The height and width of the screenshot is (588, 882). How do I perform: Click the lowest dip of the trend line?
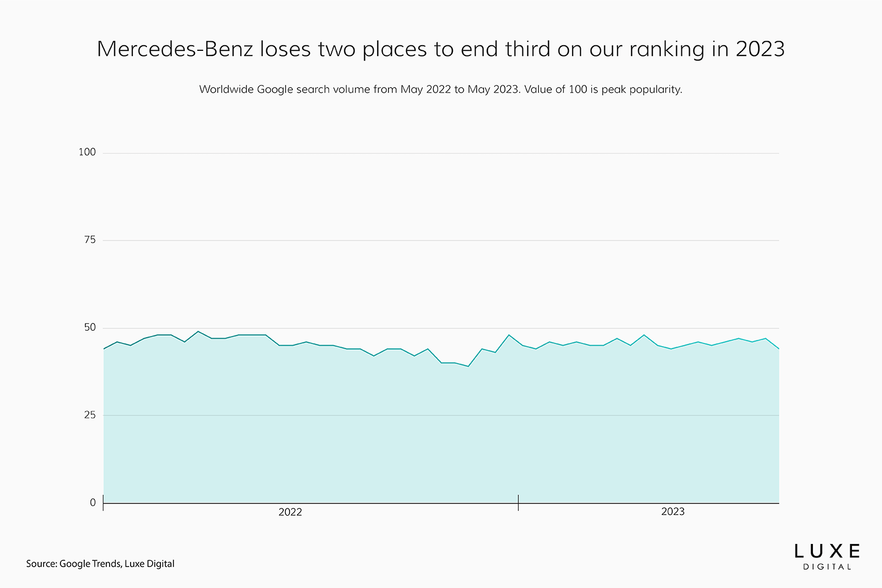tap(468, 366)
